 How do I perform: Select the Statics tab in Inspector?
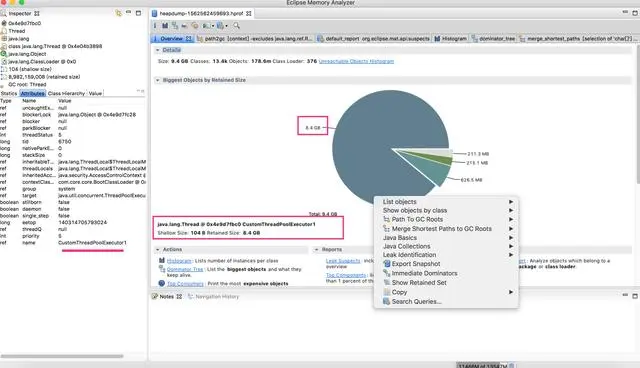tap(9, 93)
